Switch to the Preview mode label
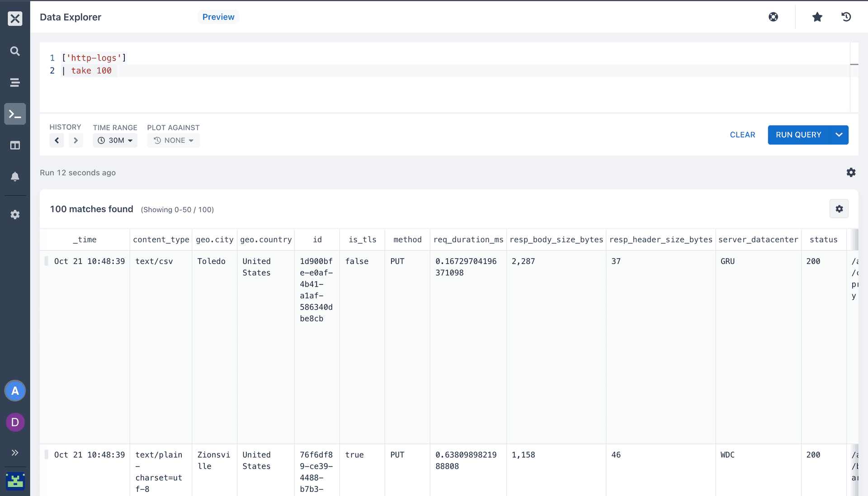Image resolution: width=868 pixels, height=496 pixels. point(218,17)
